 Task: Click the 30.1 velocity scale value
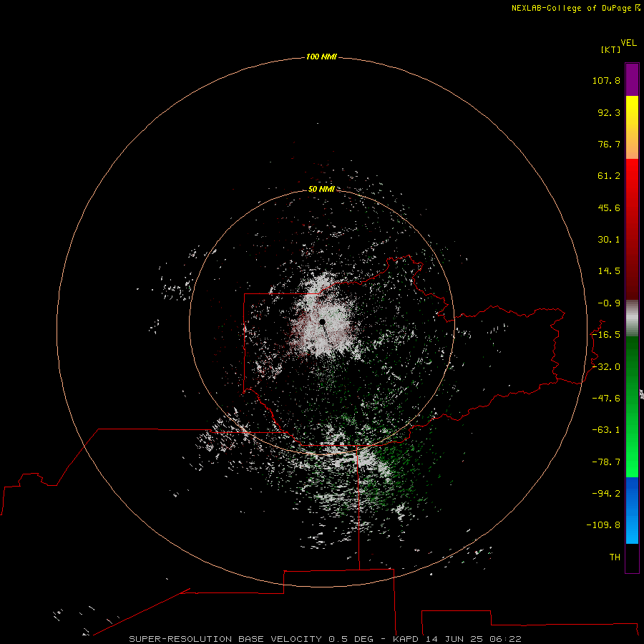pos(609,240)
